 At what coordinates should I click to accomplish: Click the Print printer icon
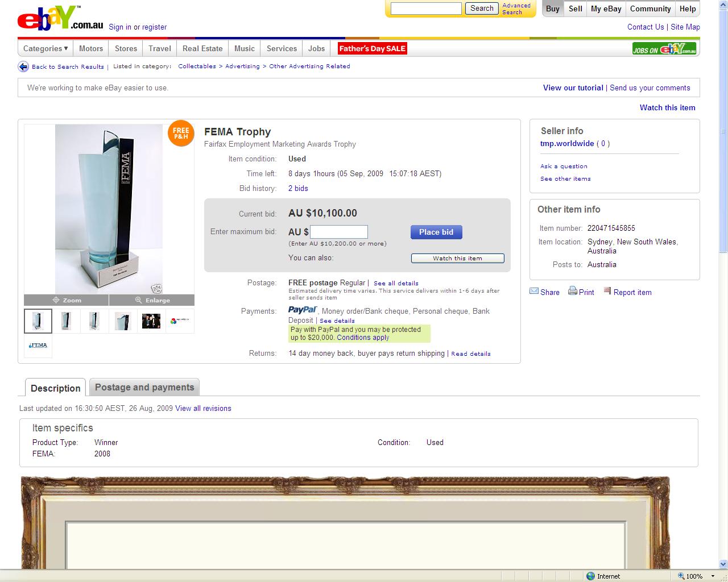[x=573, y=292]
